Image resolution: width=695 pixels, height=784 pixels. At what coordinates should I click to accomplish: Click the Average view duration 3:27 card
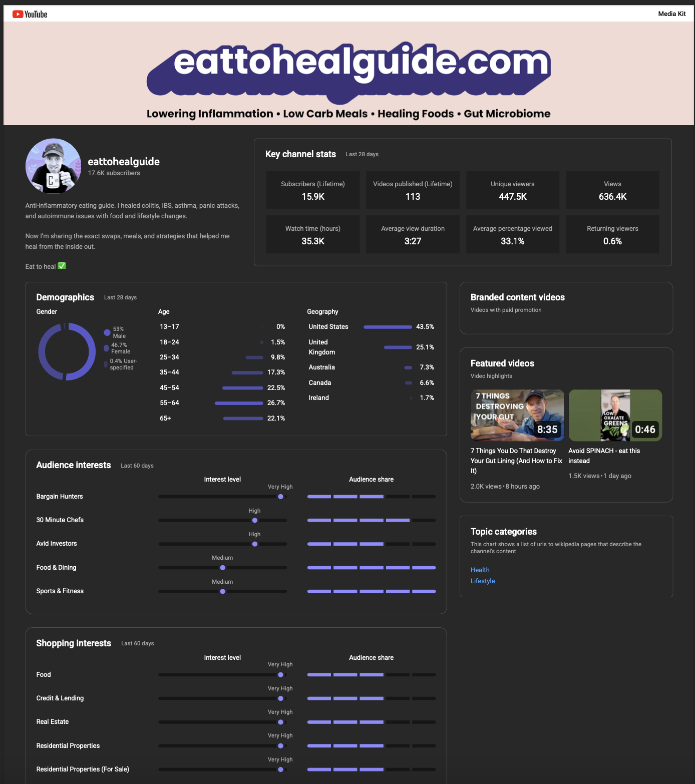[413, 234]
